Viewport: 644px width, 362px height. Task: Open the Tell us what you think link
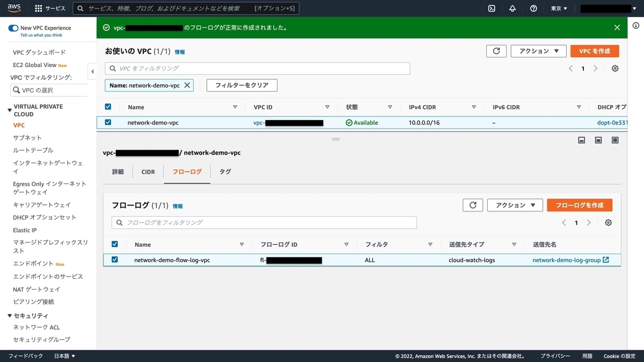41,35
